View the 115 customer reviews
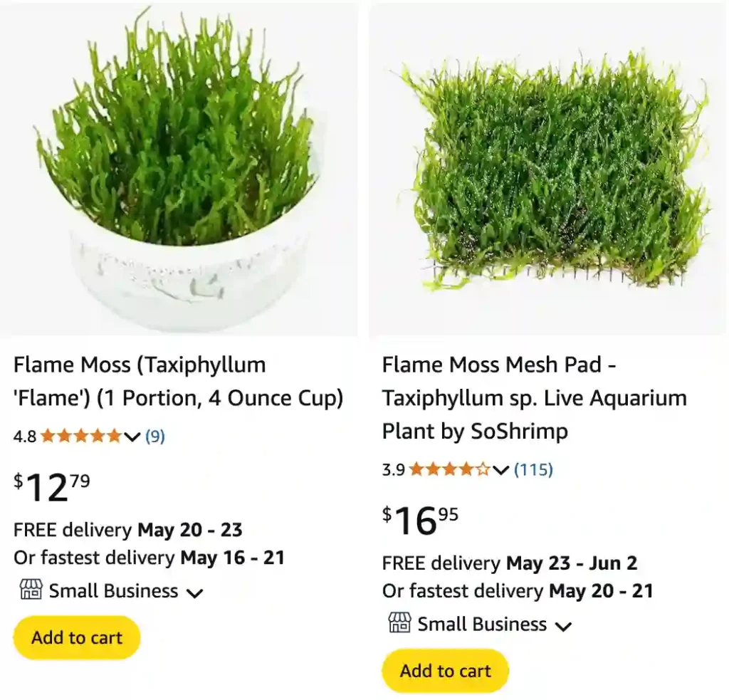 tap(533, 470)
